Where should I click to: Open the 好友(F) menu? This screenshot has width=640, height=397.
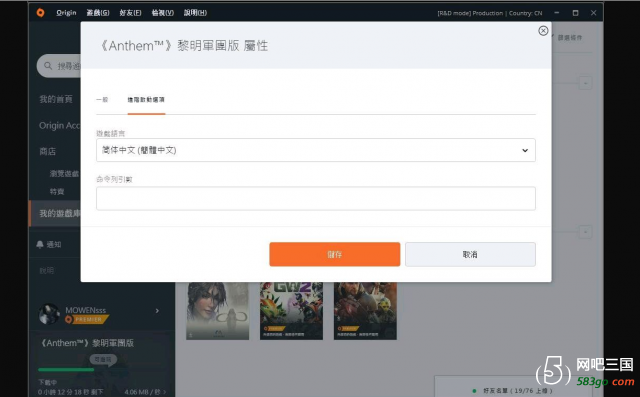click(x=130, y=13)
